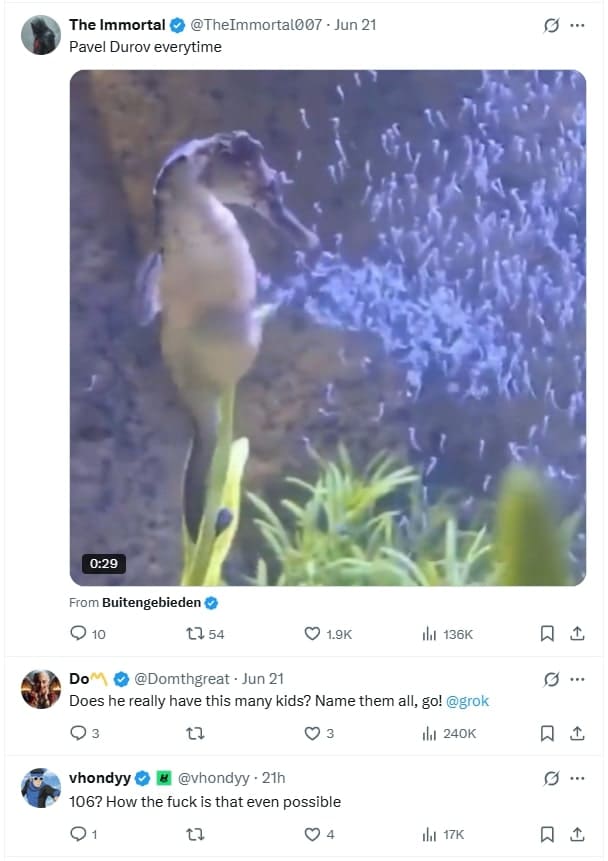Click the @grok mention in Domthgreat's tweet
608x861 pixels.
coord(466,701)
